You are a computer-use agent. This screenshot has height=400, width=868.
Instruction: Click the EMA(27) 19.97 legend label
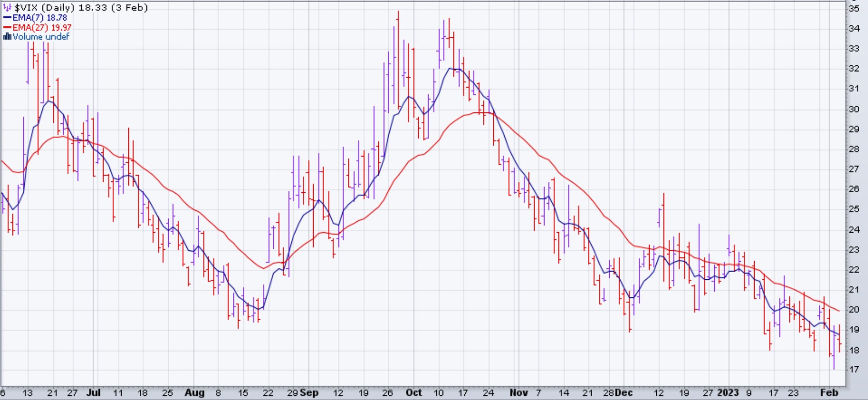pyautogui.click(x=42, y=27)
